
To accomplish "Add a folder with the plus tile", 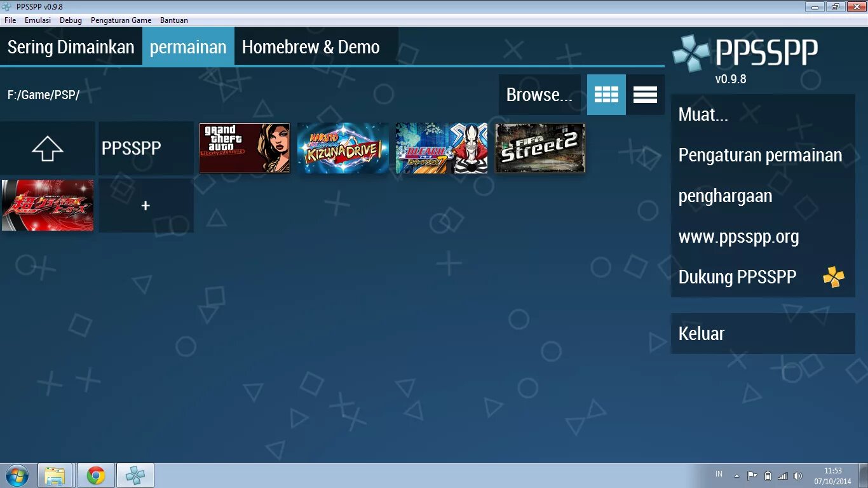I will 146,206.
